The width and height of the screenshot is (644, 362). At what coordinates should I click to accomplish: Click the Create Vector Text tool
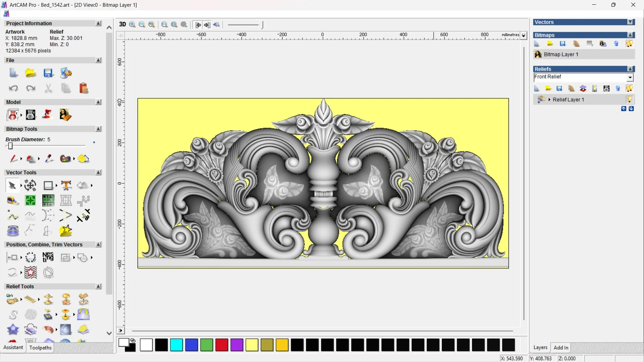[66, 185]
